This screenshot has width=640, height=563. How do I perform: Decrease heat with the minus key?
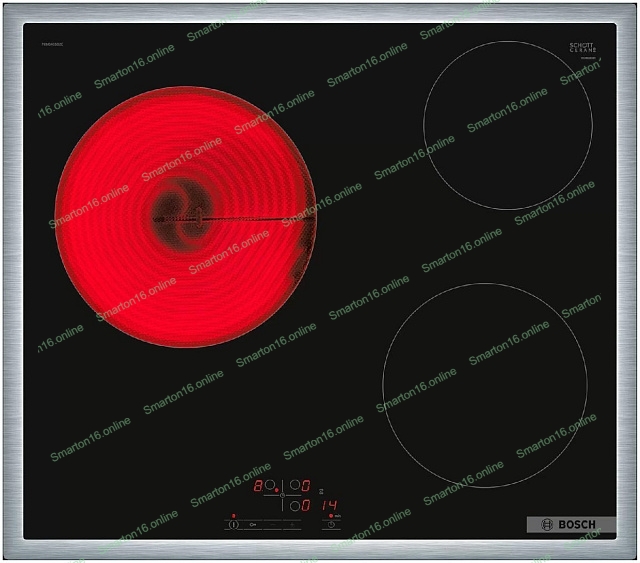[x=273, y=525]
